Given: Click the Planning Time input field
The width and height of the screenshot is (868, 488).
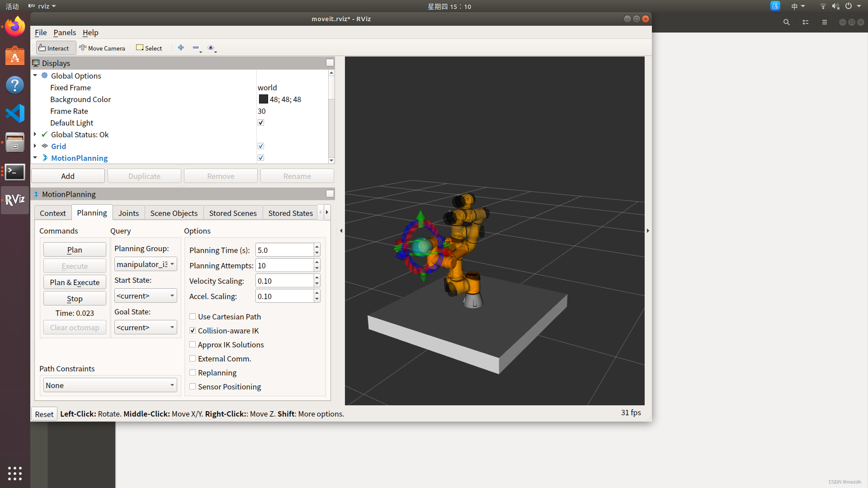Looking at the screenshot, I should (x=284, y=250).
